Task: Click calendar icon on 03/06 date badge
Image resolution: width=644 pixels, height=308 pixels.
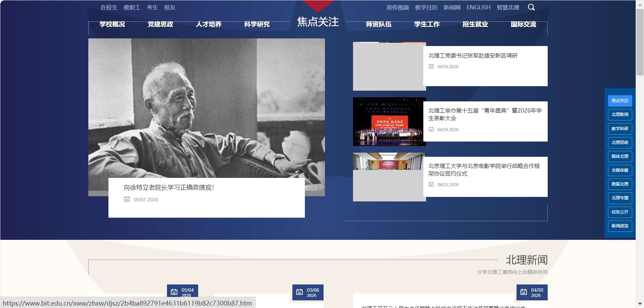Action: pos(299,292)
